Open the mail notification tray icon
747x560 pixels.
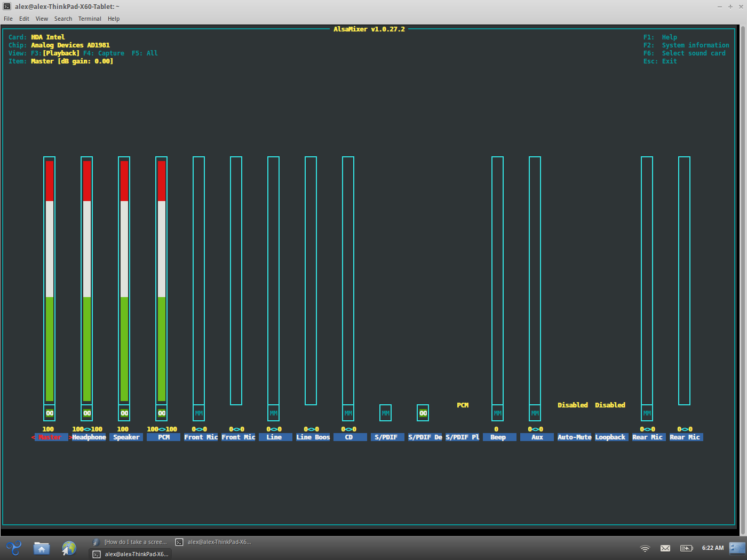665,548
